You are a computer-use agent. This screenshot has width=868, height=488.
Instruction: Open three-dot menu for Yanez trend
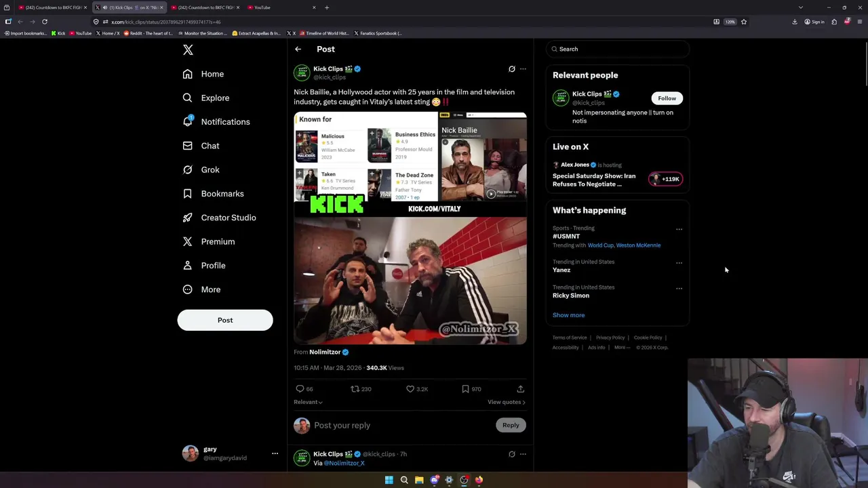(x=679, y=263)
